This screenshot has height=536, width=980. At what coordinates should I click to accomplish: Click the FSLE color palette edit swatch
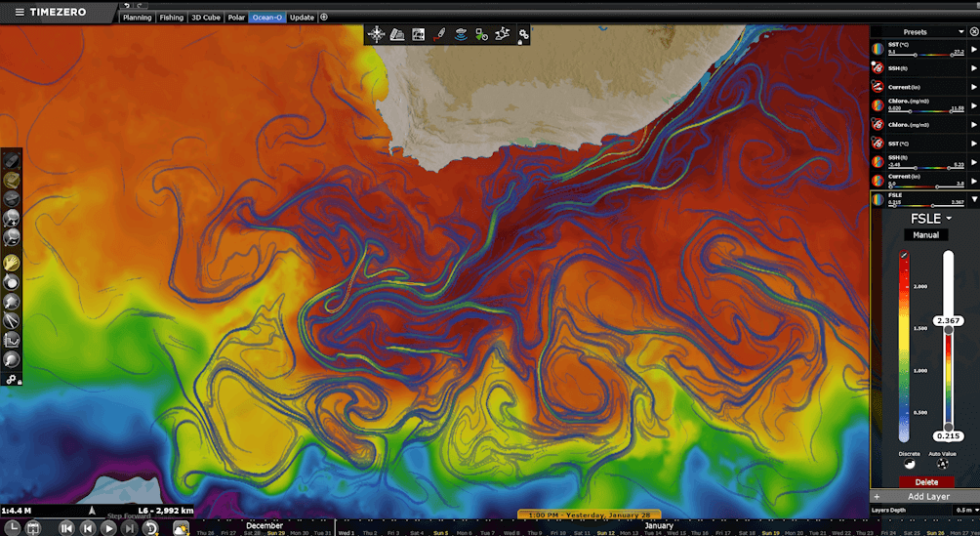point(905,255)
